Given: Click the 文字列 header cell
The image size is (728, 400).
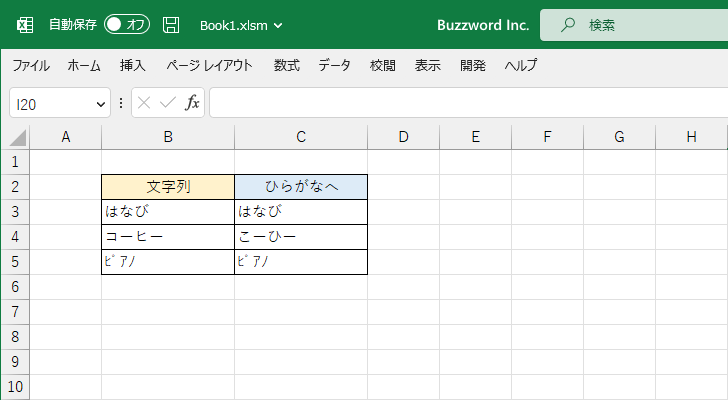Looking at the screenshot, I should [x=168, y=187].
